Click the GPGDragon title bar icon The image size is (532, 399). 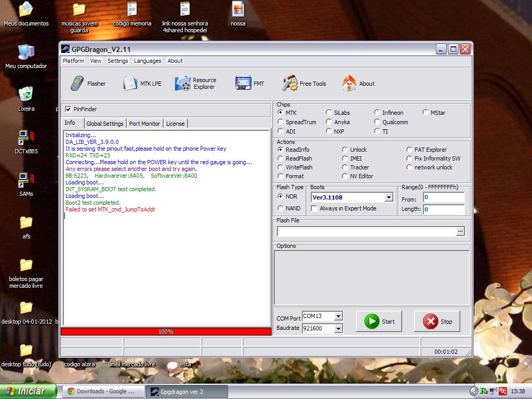pos(65,49)
